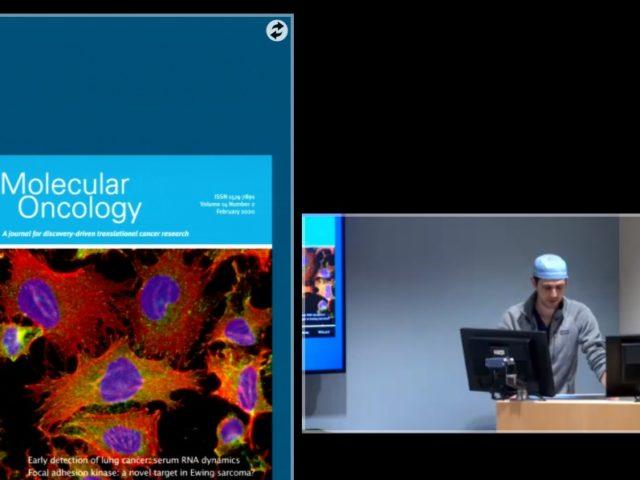
Task: Select the Molecular Oncology slide panel
Action: point(147,247)
